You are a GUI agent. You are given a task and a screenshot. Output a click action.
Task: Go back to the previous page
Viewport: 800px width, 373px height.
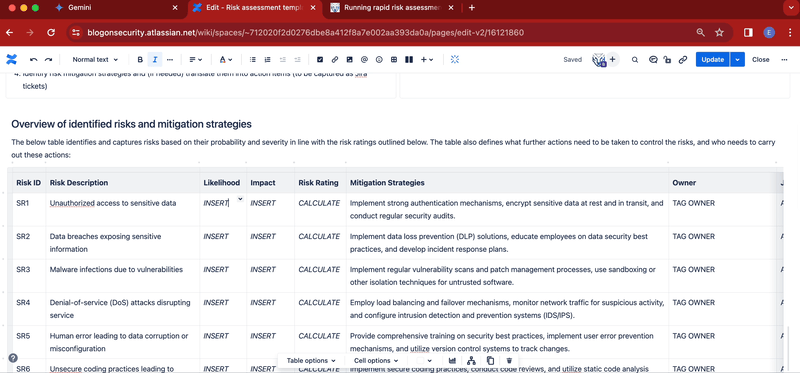(9, 33)
